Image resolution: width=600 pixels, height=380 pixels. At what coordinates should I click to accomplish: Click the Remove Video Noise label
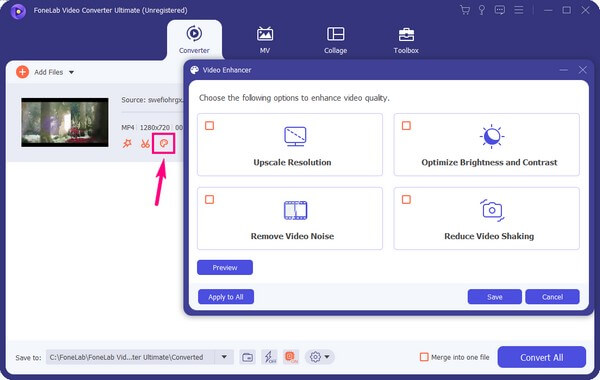click(x=292, y=236)
